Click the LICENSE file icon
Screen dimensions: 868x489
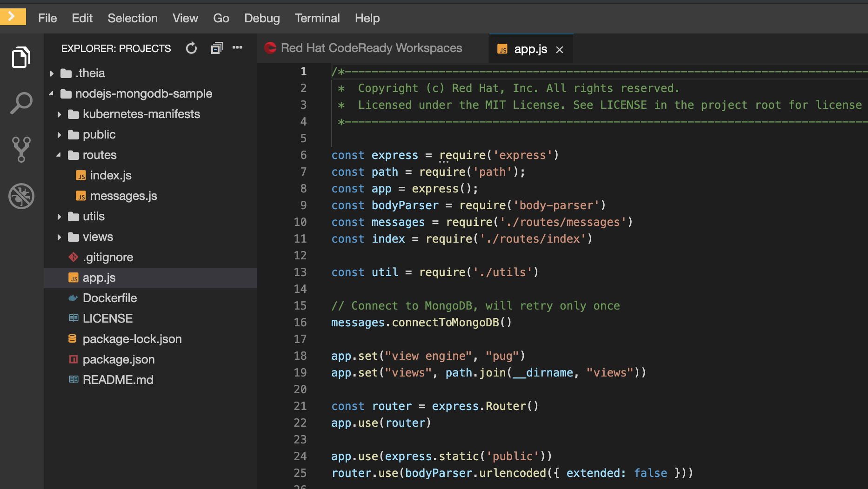(x=73, y=318)
